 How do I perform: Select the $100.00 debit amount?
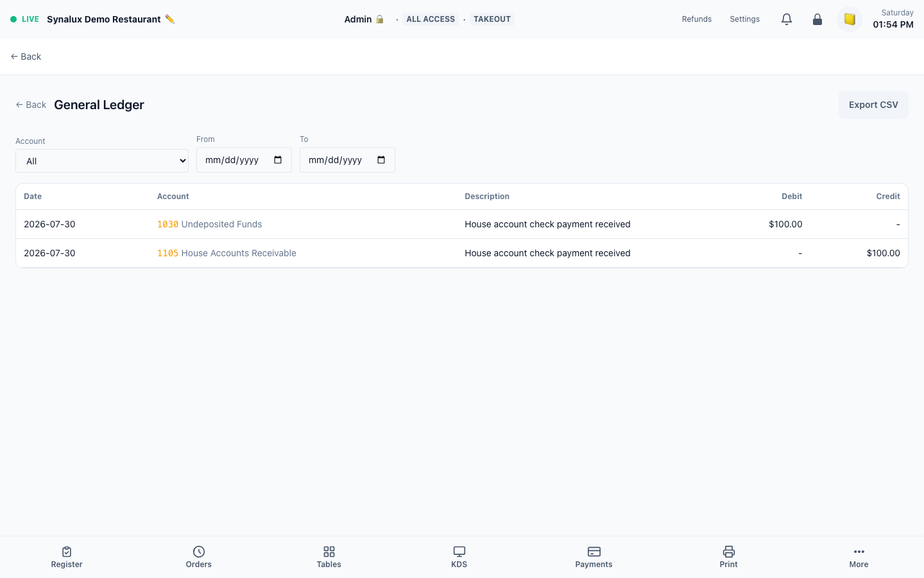785,224
